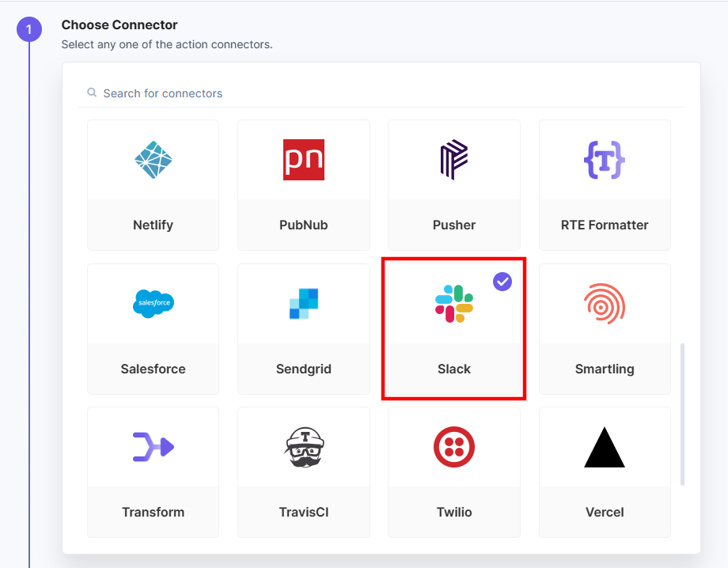728x568 pixels.
Task: Click the Sendgrid label
Action: point(304,369)
